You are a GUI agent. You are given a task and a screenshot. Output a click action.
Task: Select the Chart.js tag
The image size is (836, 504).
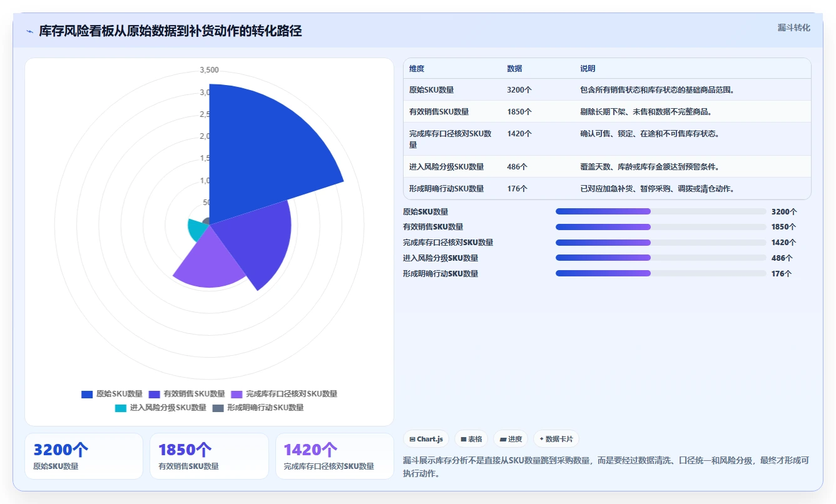[426, 439]
